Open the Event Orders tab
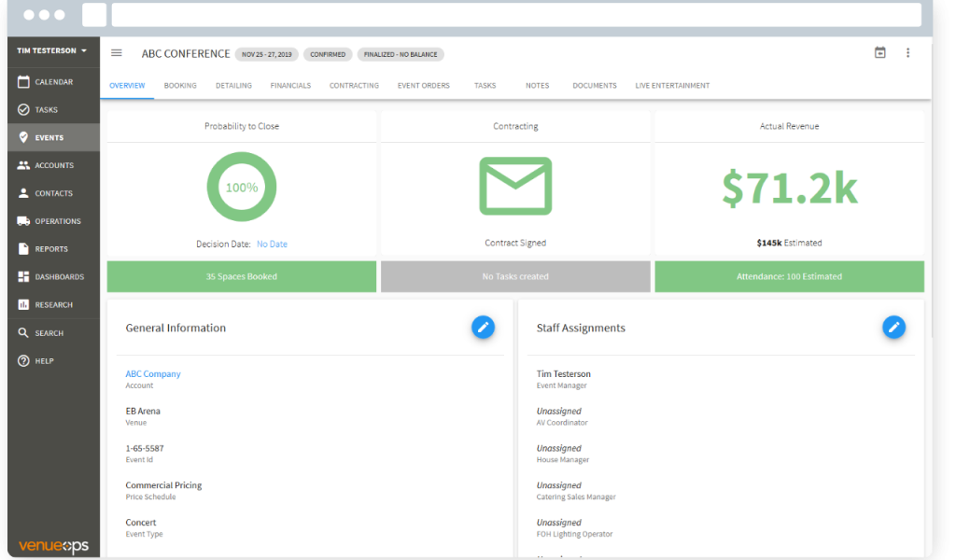Image resolution: width=956 pixels, height=560 pixels. click(x=423, y=86)
